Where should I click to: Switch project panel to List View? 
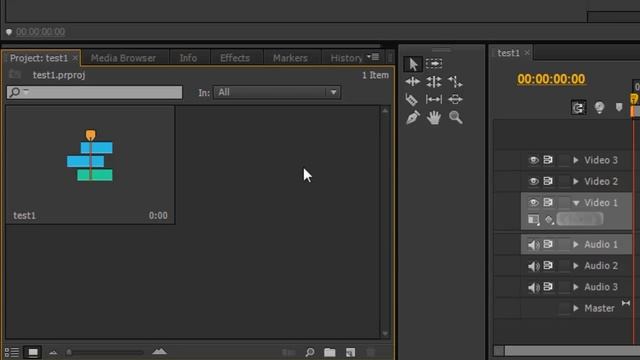[x=11, y=352]
